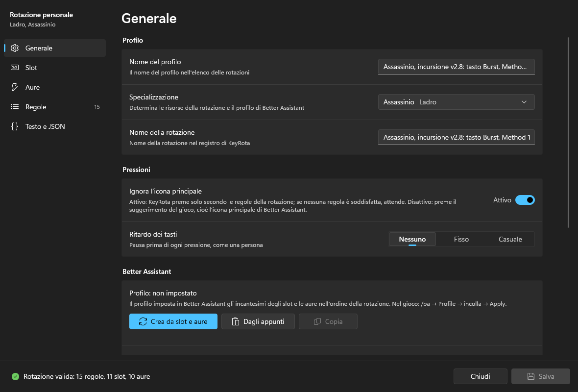Focus the Nome del profilo field

(457, 67)
